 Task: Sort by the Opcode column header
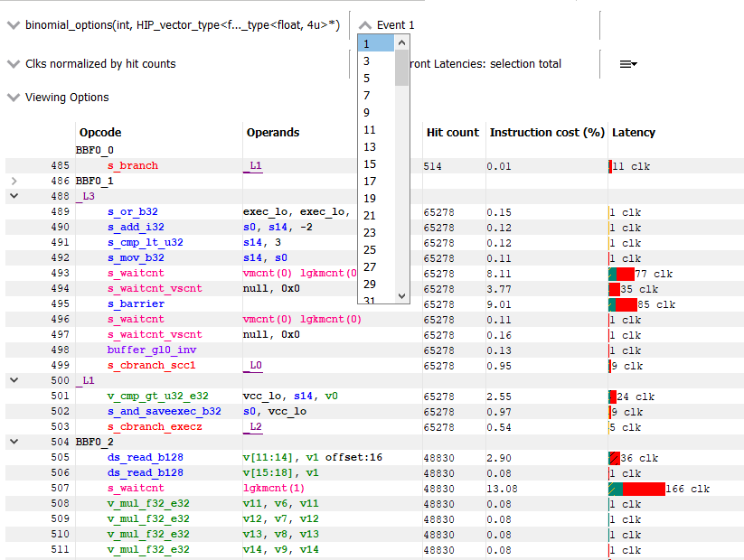pyautogui.click(x=100, y=132)
